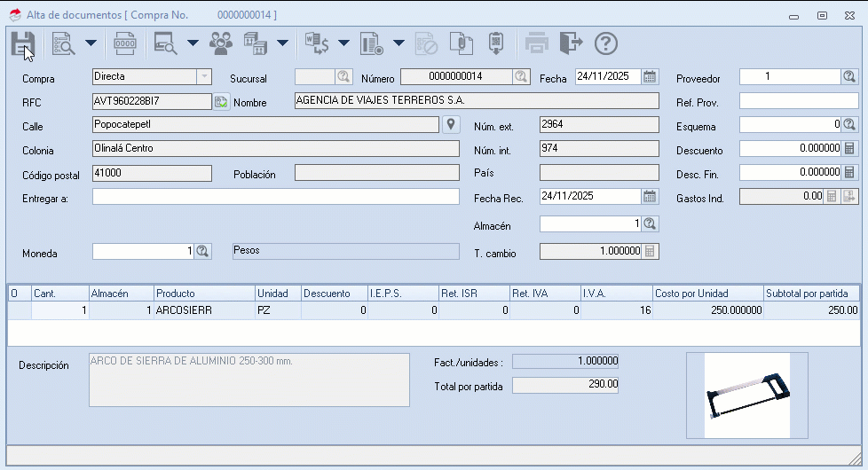Open the calendar picker for Fecha

pyautogui.click(x=650, y=77)
